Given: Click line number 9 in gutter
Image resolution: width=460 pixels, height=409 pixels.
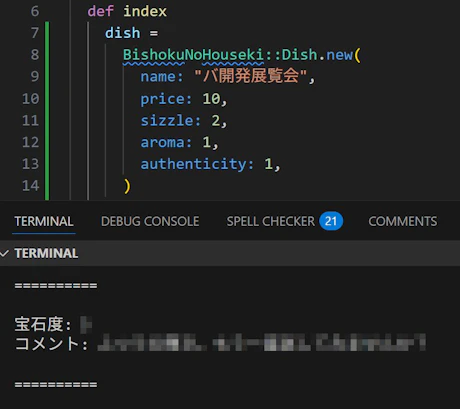Looking at the screenshot, I should coord(35,77).
